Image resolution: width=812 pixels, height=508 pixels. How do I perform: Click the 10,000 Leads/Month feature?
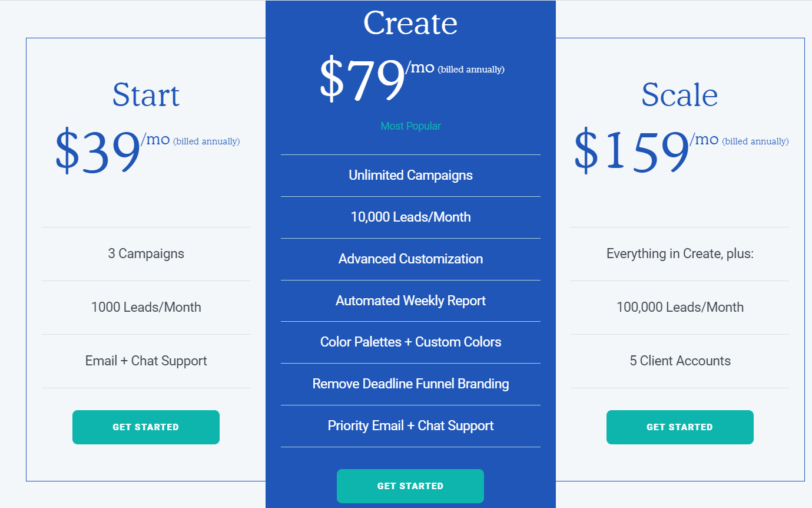410,217
